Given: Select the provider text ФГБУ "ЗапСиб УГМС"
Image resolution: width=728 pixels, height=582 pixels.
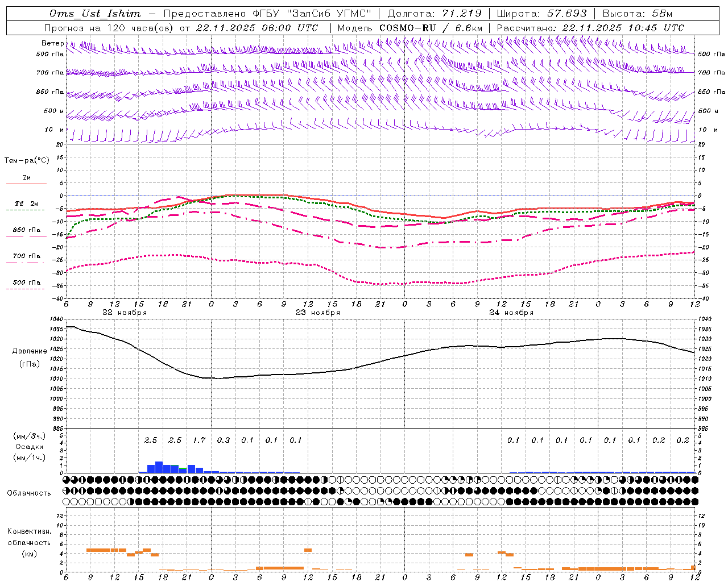Looking at the screenshot, I should 312,14.
